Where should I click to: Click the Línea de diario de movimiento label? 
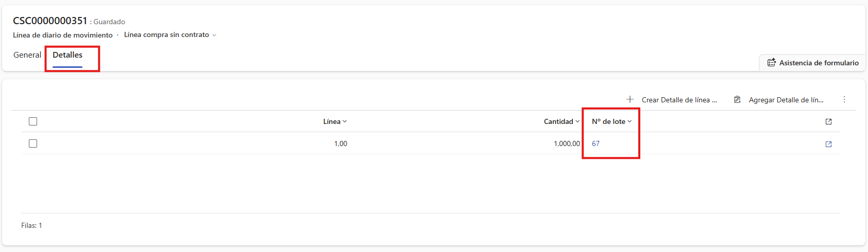(63, 35)
